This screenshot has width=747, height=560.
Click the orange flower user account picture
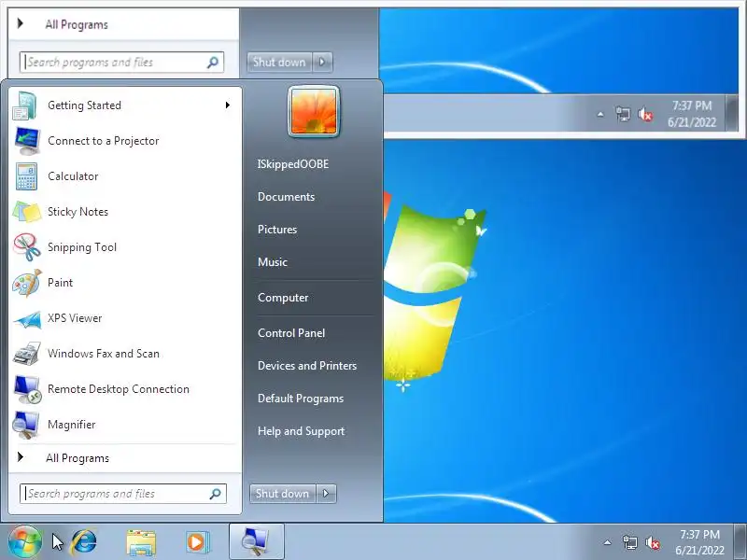click(x=314, y=112)
